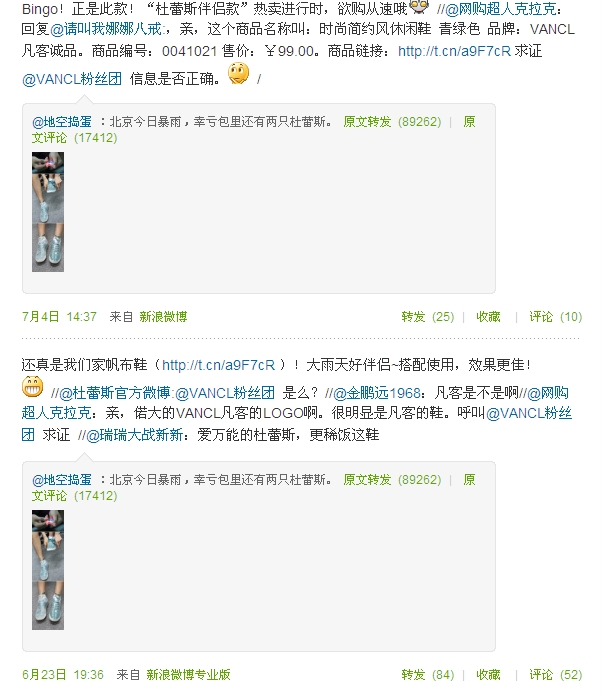Click 收藏 on the June 23 post

(x=488, y=675)
